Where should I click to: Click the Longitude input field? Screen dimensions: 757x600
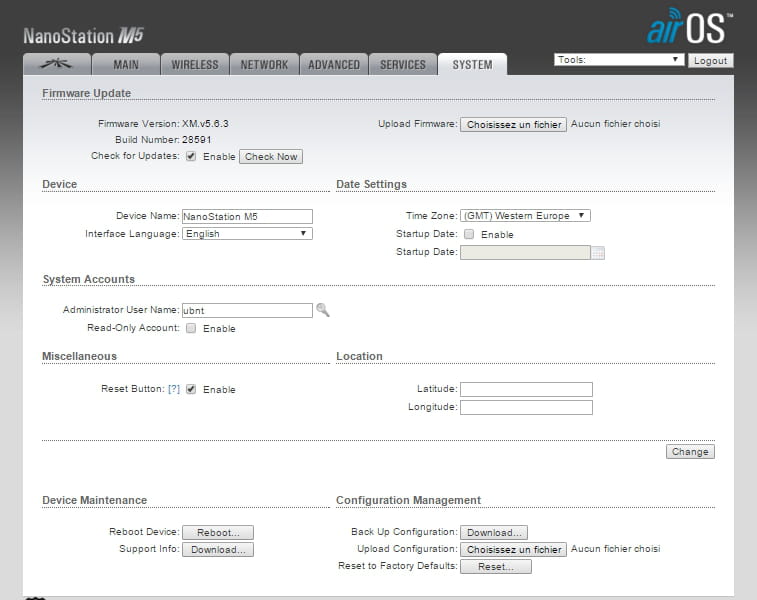[526, 407]
